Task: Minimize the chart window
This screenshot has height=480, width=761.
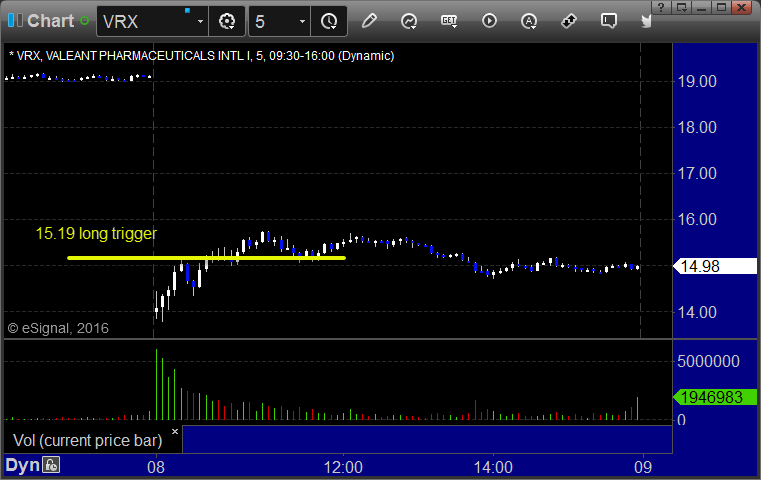Action: (x=701, y=7)
